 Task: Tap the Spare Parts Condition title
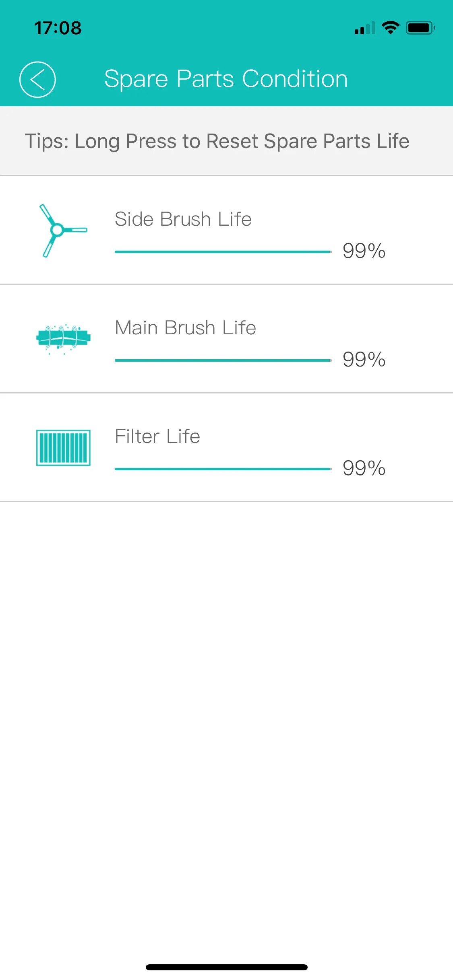click(226, 79)
